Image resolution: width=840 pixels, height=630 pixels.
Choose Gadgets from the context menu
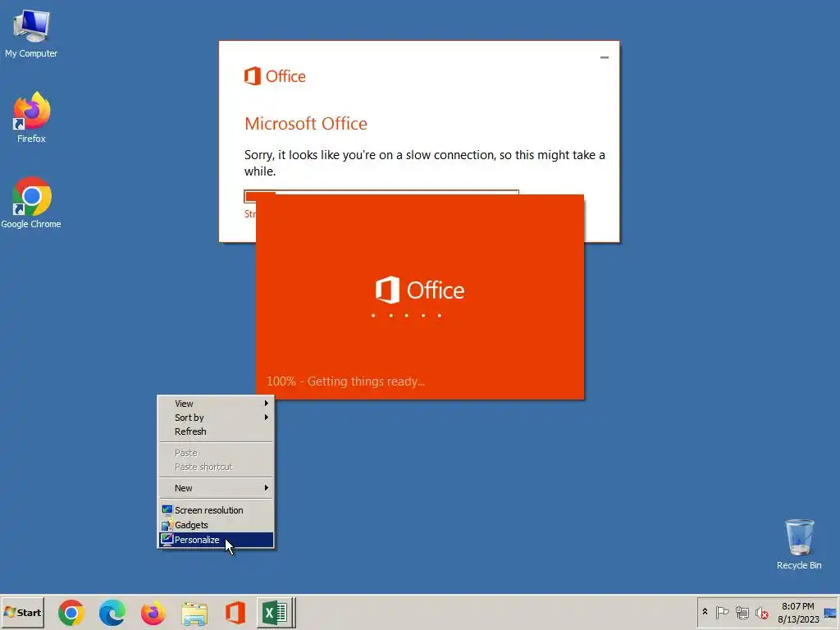pyautogui.click(x=217, y=525)
